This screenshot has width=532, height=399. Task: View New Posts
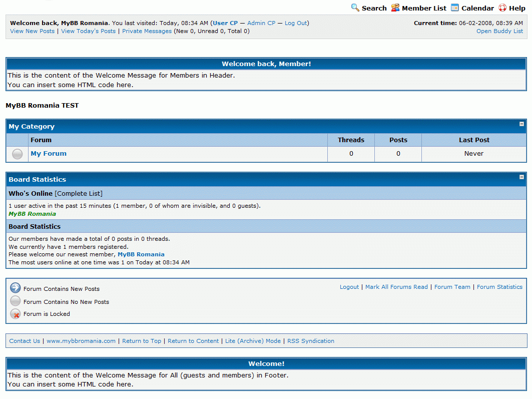32,31
